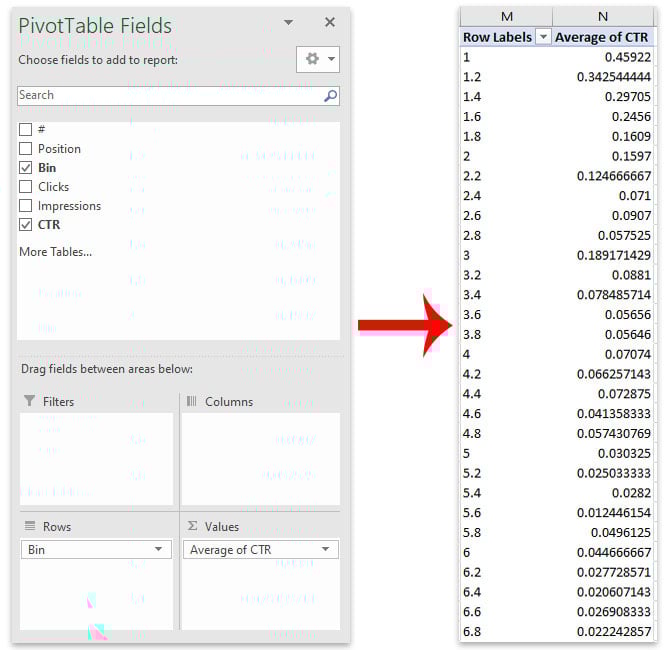Click the Search fields input box
Screen dimensions: 668x650
[x=178, y=95]
